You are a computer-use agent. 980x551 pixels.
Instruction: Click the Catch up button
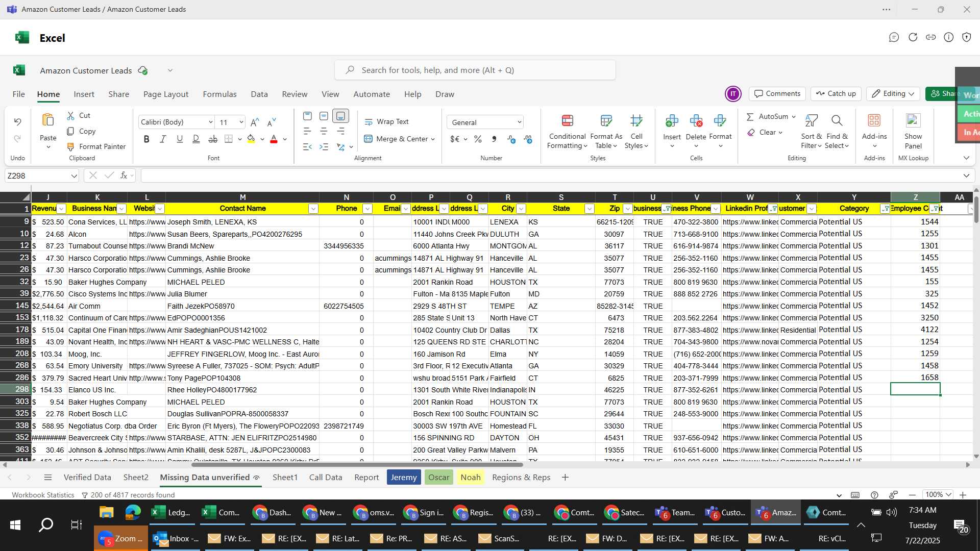click(x=836, y=94)
